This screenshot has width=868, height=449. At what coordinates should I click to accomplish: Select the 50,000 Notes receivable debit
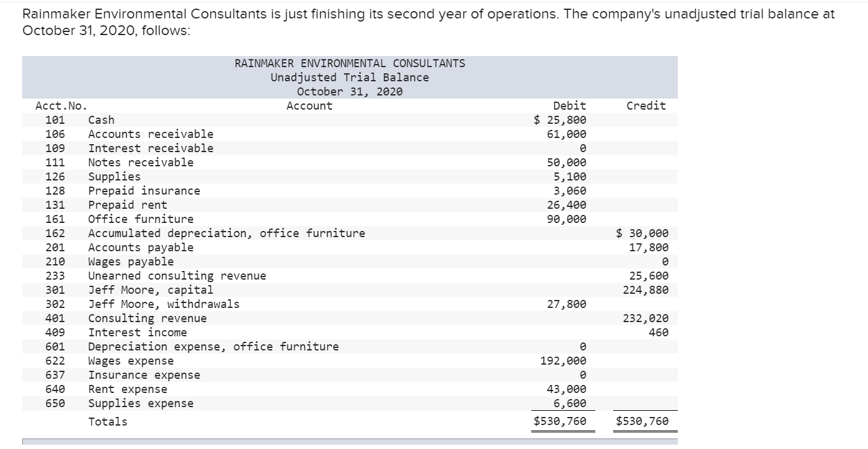point(566,162)
